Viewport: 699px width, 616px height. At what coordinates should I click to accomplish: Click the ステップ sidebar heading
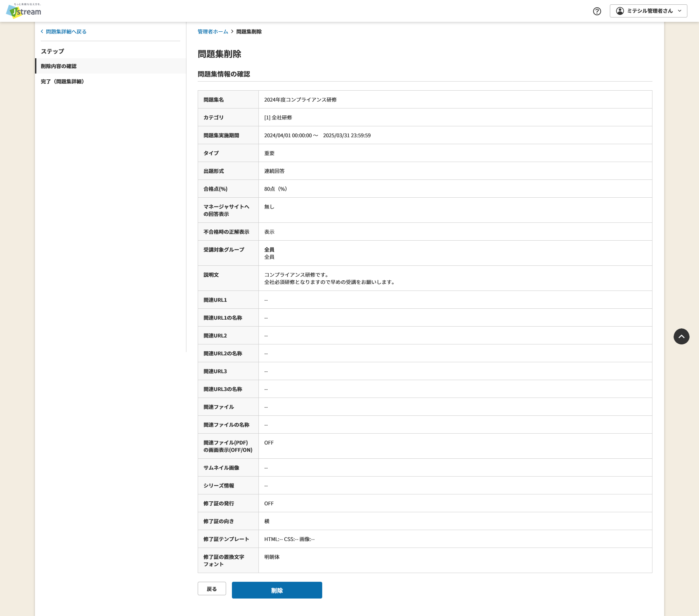click(x=52, y=51)
